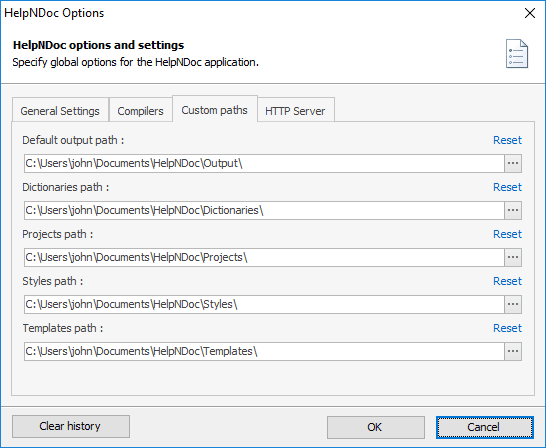Switch to the General Settings tab
The image size is (546, 448).
coord(60,111)
